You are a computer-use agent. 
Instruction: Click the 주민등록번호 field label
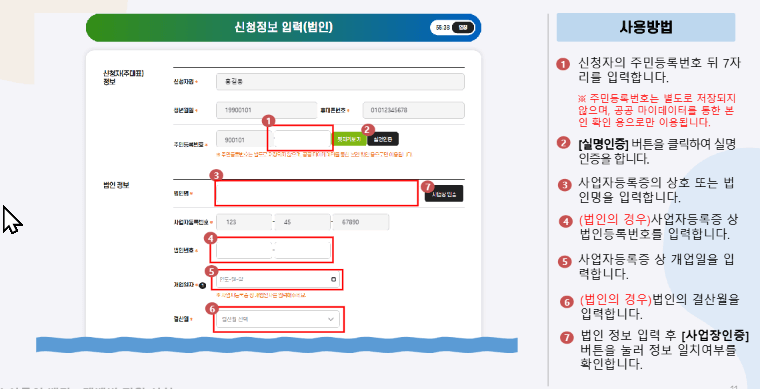coord(188,145)
